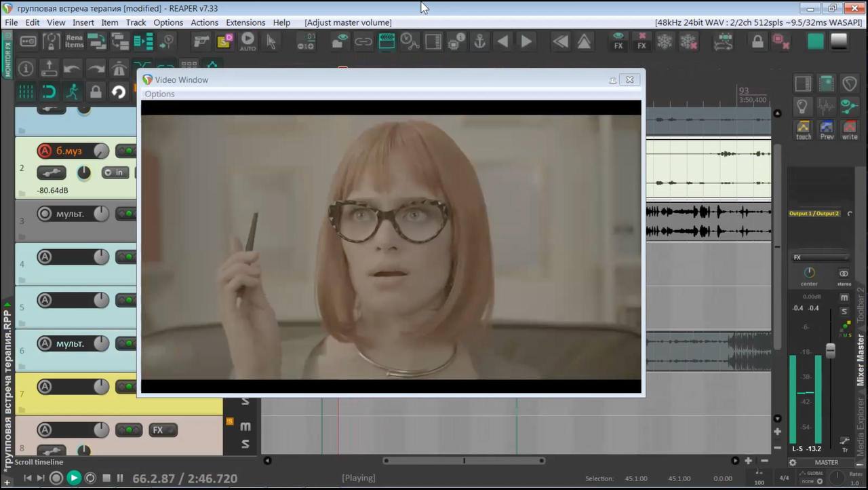868x490 pixels.
Task: Open the 4/4 time signature selector
Action: click(x=784, y=478)
